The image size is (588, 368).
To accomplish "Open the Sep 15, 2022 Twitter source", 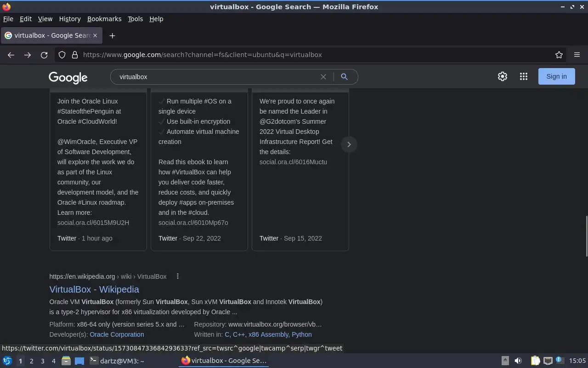I will (291, 238).
